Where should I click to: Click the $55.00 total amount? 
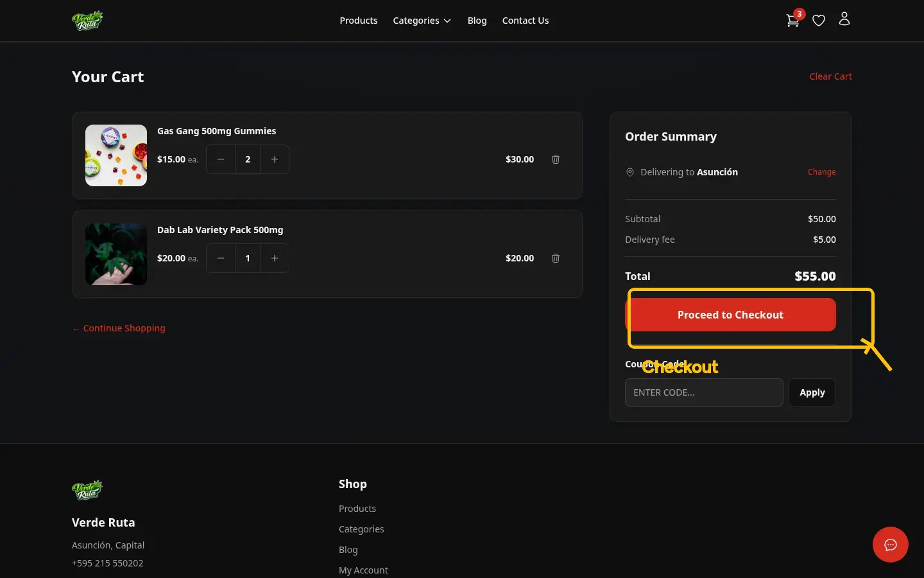[x=815, y=276]
